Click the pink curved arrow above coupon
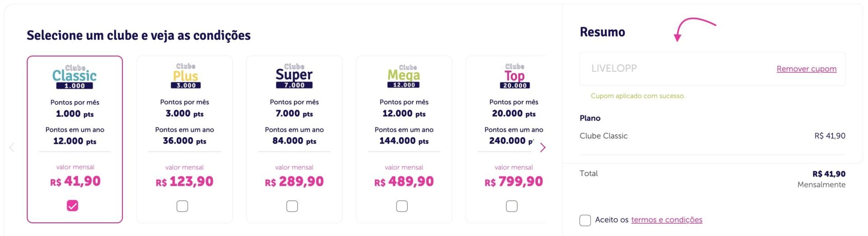The image size is (868, 236). click(694, 29)
